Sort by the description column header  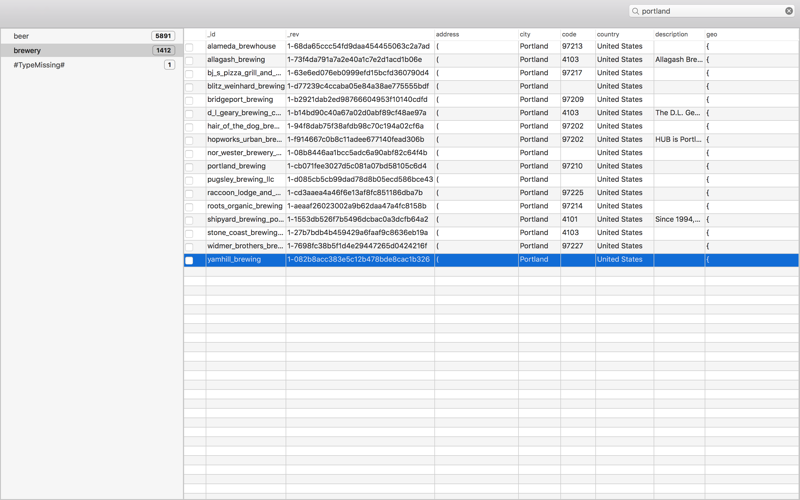point(679,34)
